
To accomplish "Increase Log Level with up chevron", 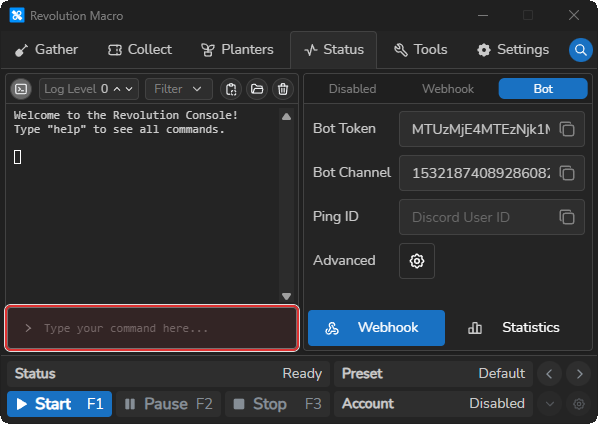I will point(117,89).
